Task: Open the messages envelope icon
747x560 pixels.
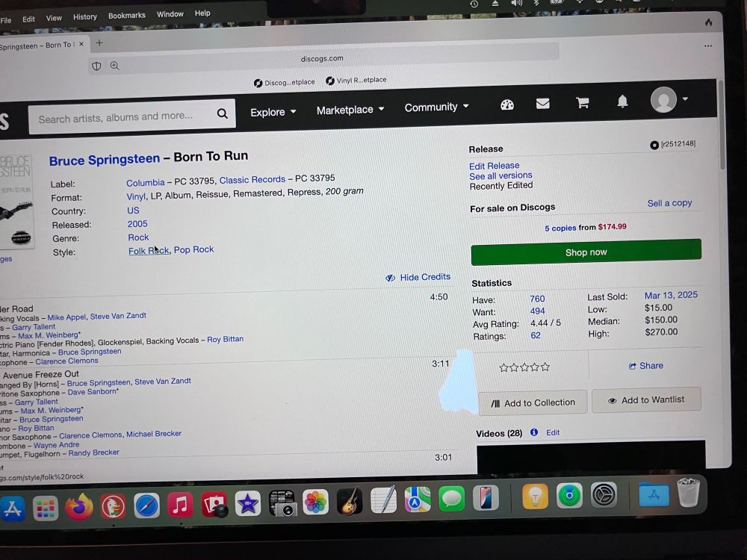Action: (x=542, y=103)
